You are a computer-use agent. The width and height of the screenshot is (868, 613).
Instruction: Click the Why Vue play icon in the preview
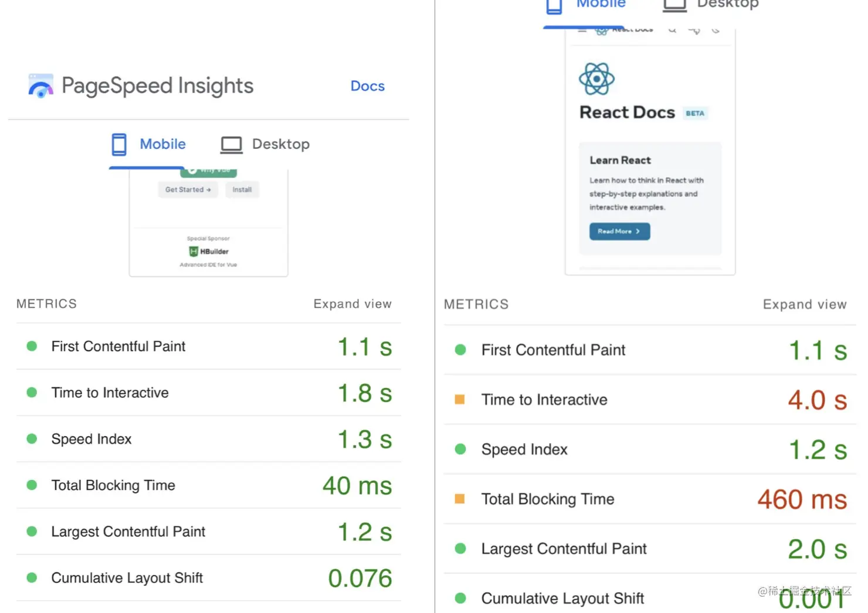194,170
